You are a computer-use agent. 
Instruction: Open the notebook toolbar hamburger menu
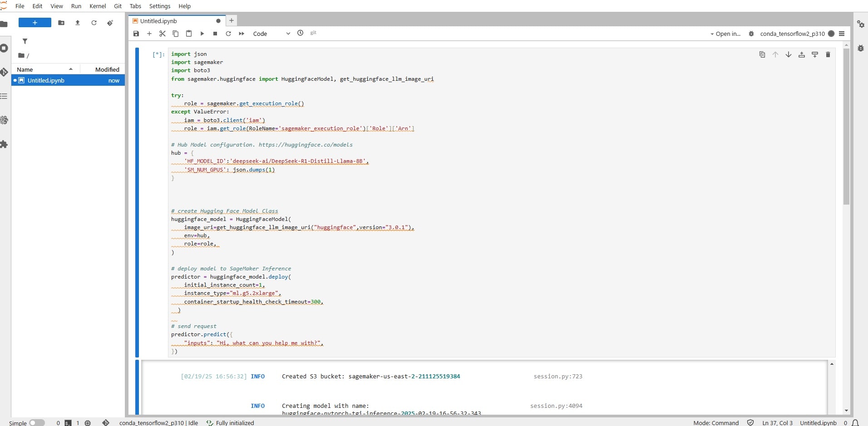tap(842, 34)
